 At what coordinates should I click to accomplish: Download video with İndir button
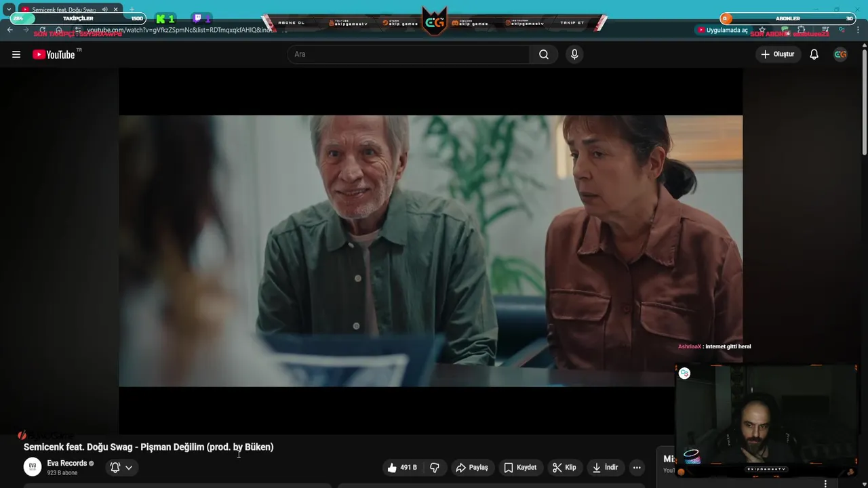click(x=605, y=468)
